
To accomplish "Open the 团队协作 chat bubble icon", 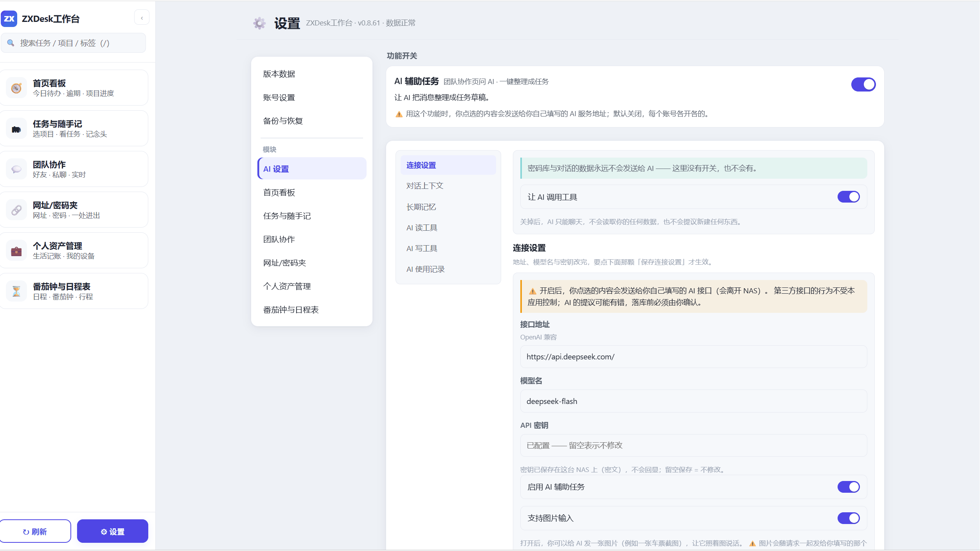I will point(16,169).
